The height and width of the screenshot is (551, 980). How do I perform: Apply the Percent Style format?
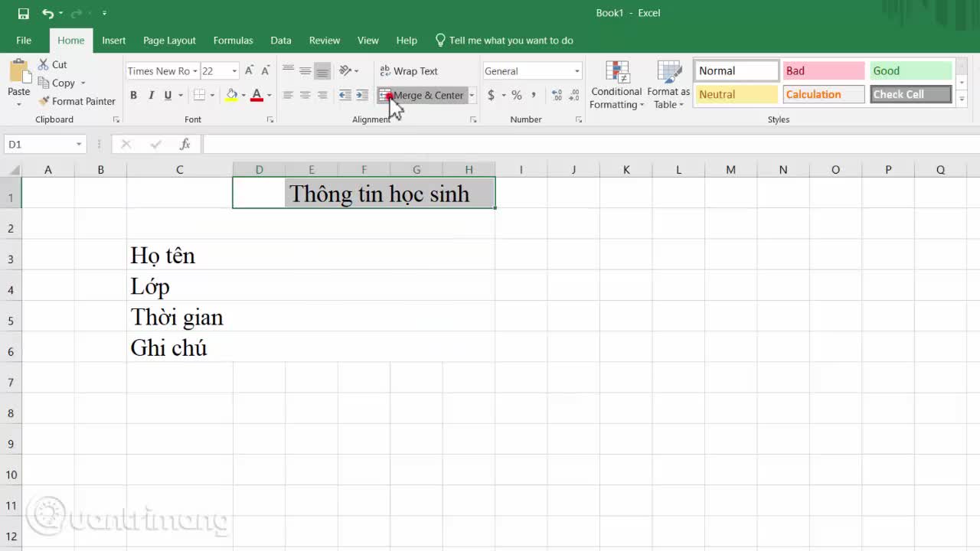[517, 95]
